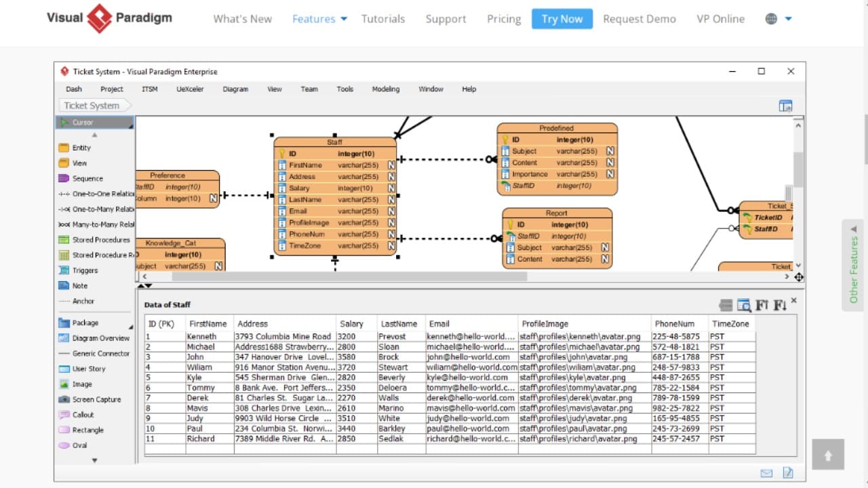Open the panel switcher icon top-right
868x488 pixels.
pos(786,106)
